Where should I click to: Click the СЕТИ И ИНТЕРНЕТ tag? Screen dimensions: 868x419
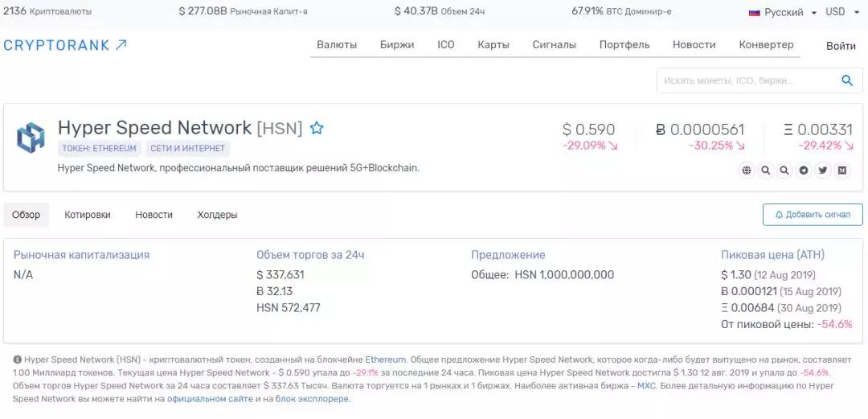(x=187, y=149)
